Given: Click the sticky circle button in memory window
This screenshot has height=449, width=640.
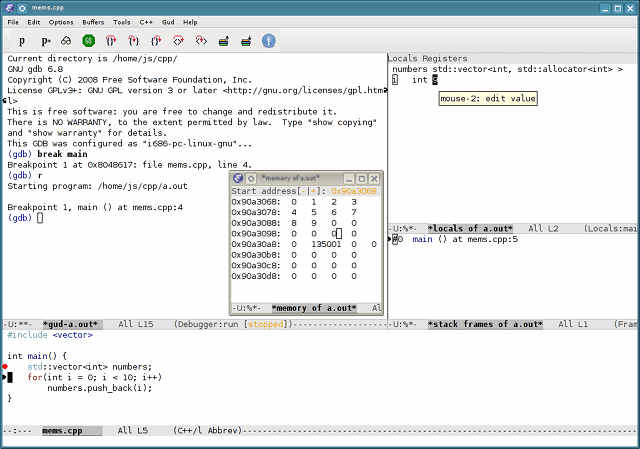Looking at the screenshot, I should (x=251, y=178).
